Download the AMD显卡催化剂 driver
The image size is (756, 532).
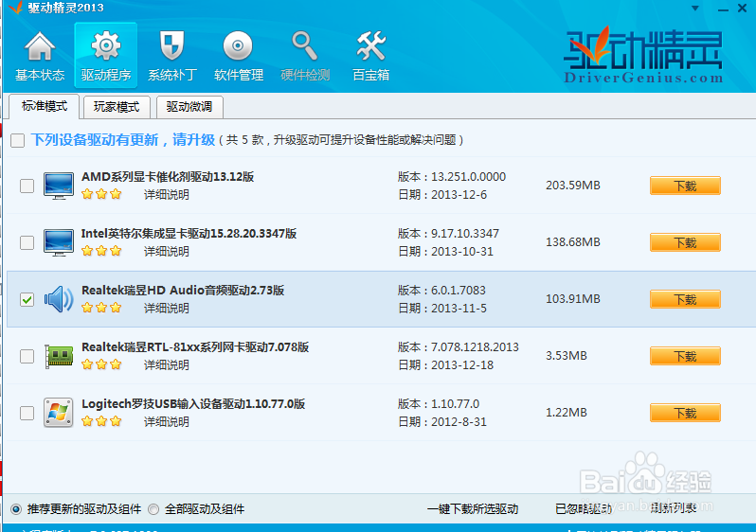[685, 186]
